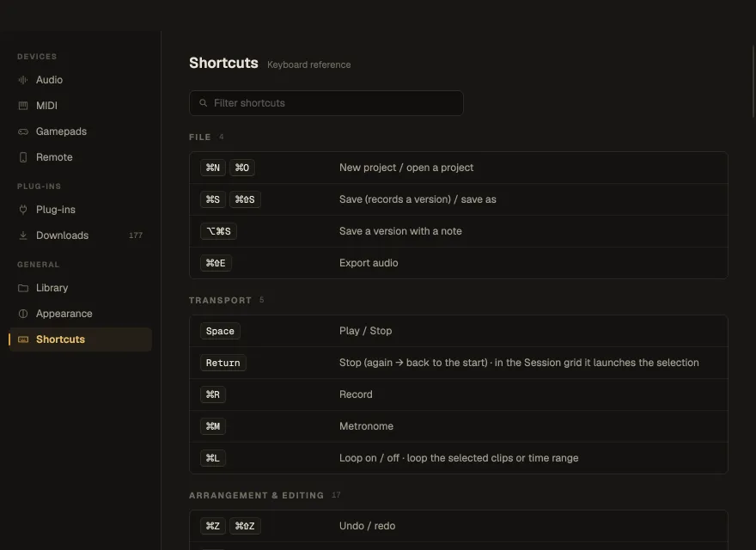The height and width of the screenshot is (550, 756).
Task: Click the ⌘O key badge
Action: (242, 168)
